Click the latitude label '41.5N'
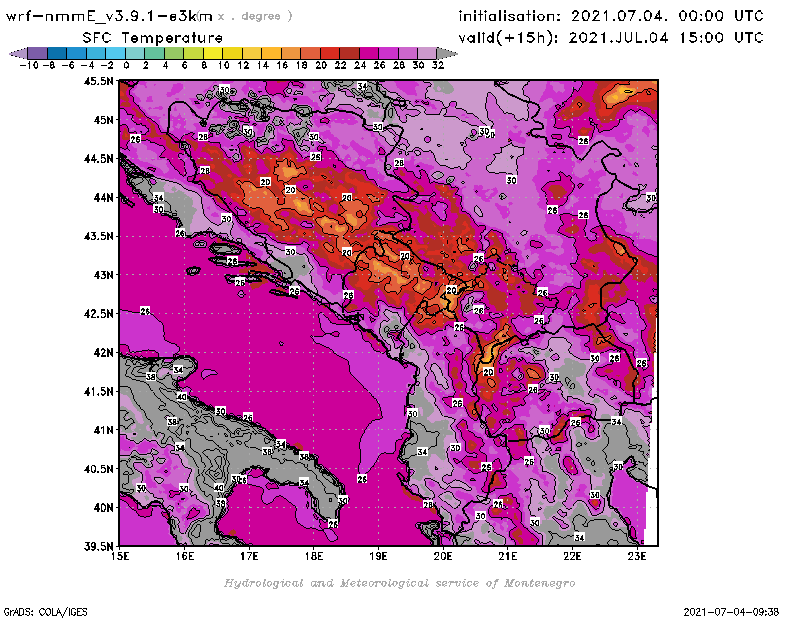Viewport: 800px width, 618px height. click(x=99, y=391)
